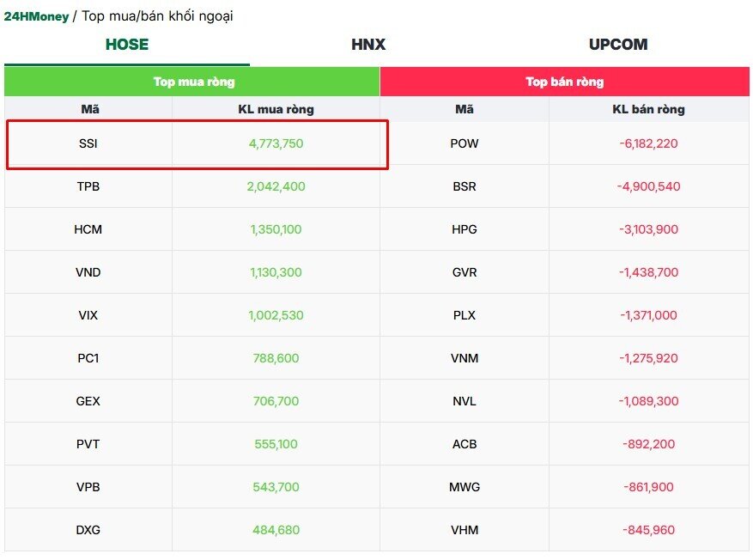Click the value -892,200
Image resolution: width=753 pixels, height=560 pixels.
click(x=649, y=444)
